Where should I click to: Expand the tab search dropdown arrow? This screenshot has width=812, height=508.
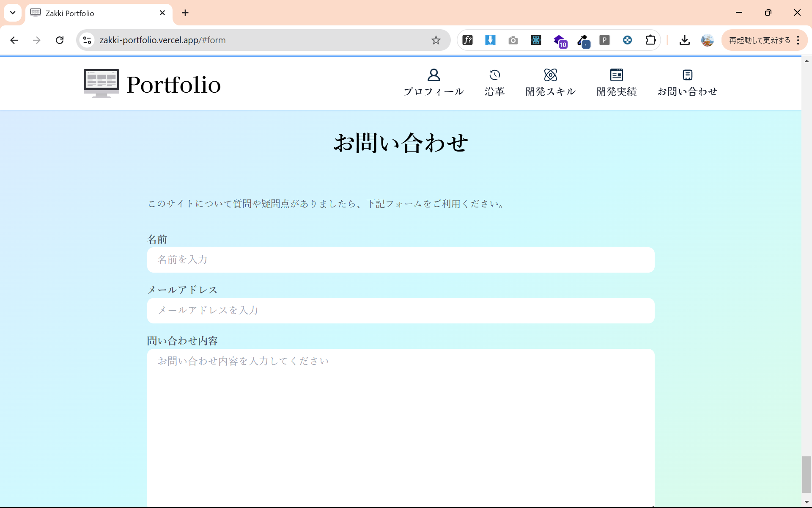tap(13, 13)
